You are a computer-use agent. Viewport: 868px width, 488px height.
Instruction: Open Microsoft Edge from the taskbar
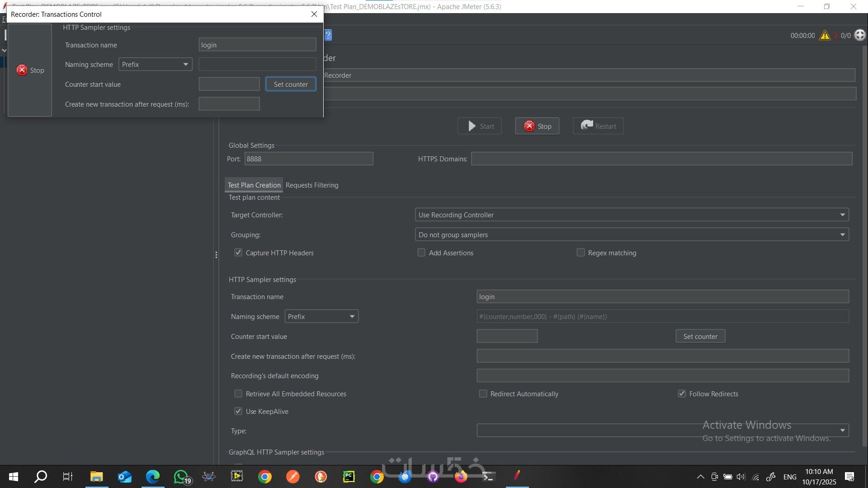153,476
